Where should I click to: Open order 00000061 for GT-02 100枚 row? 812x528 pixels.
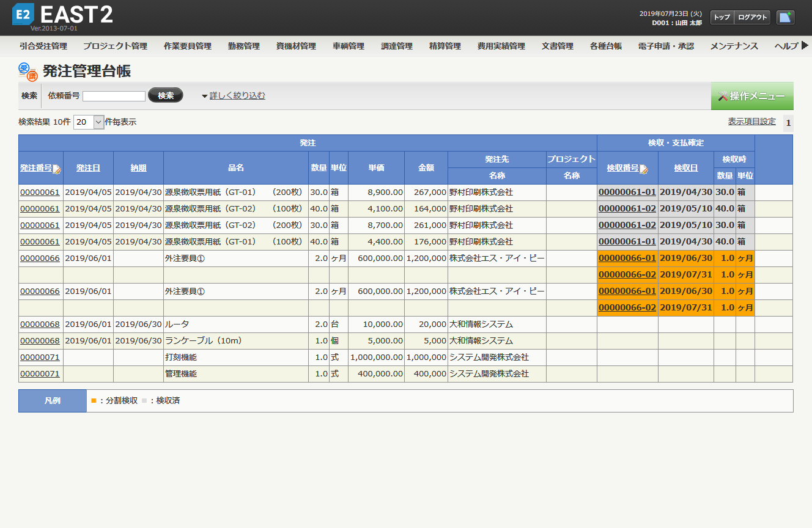(x=40, y=208)
